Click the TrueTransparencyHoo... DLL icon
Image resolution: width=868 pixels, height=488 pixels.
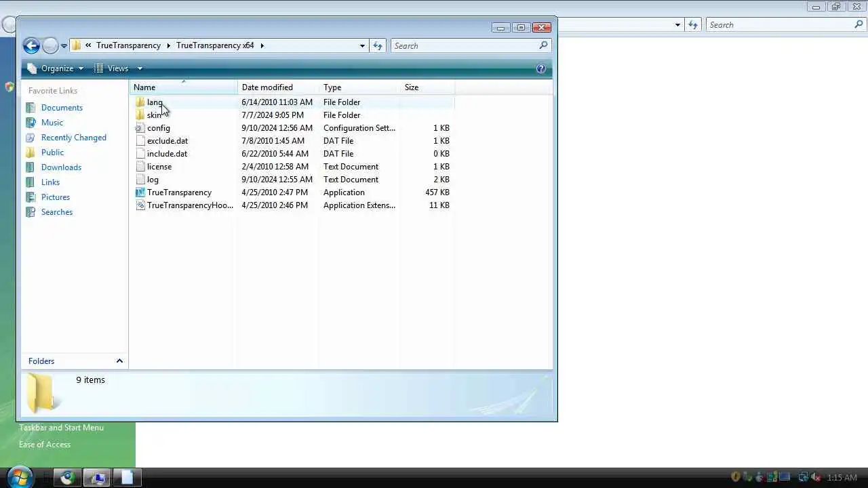[140, 205]
